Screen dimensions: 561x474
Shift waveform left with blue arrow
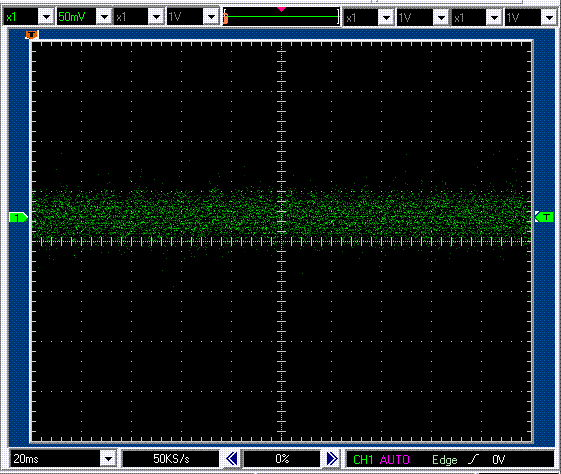[232, 459]
